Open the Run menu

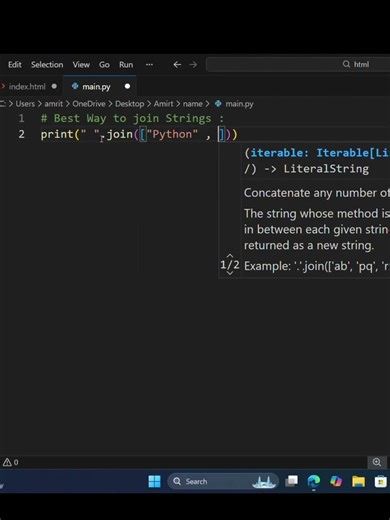click(x=126, y=65)
